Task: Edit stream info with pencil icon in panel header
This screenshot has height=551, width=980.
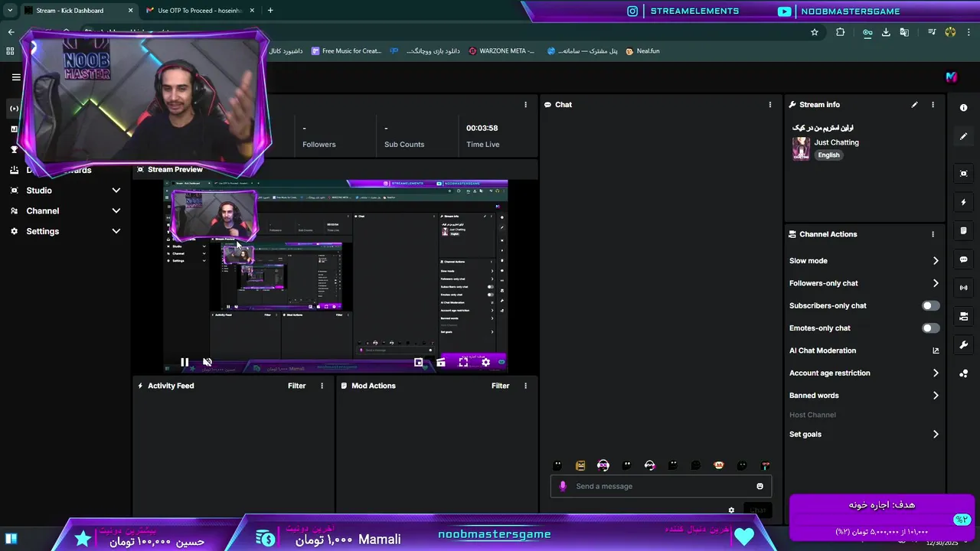Action: pyautogui.click(x=914, y=105)
